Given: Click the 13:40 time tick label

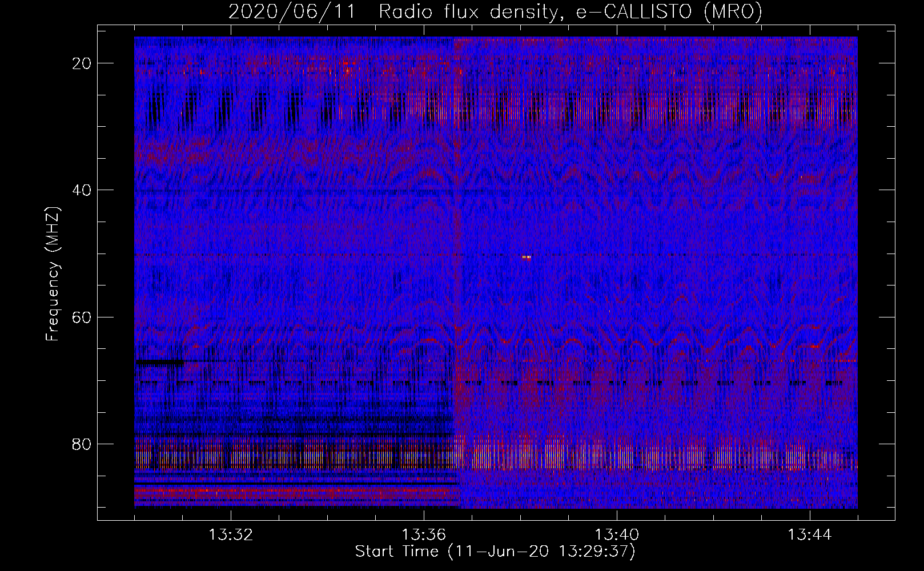Looking at the screenshot, I should (x=617, y=535).
